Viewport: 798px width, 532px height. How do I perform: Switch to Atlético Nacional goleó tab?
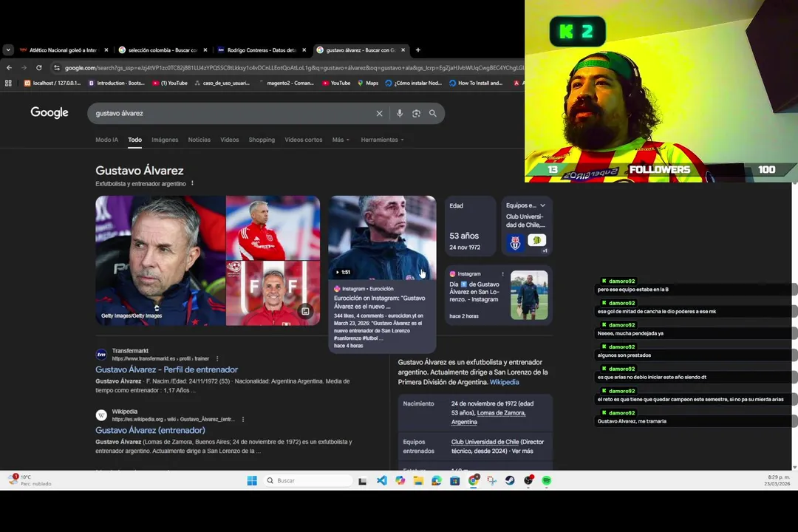coord(63,50)
